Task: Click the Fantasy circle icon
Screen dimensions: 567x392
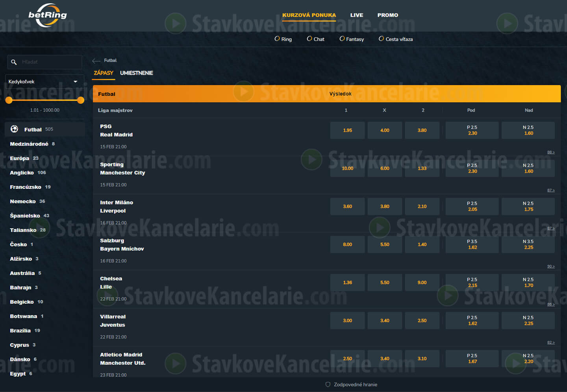Action: coord(342,39)
